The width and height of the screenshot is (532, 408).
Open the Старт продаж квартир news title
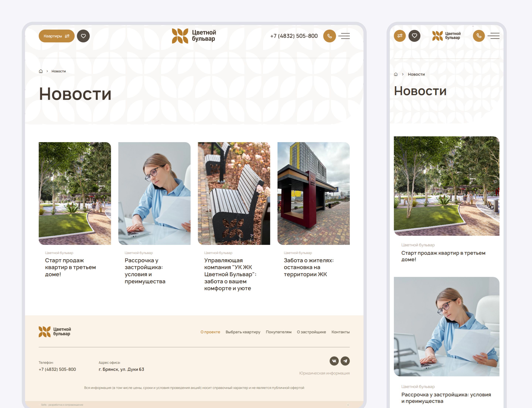70,267
